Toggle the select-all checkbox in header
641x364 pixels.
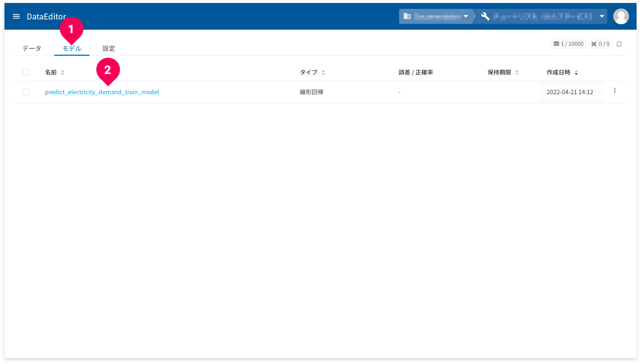[x=26, y=73]
